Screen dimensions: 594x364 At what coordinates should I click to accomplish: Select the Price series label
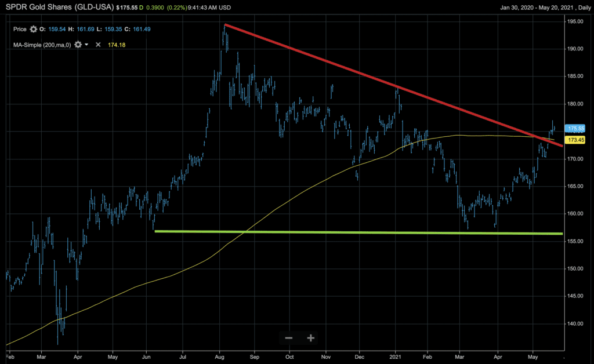(19, 29)
